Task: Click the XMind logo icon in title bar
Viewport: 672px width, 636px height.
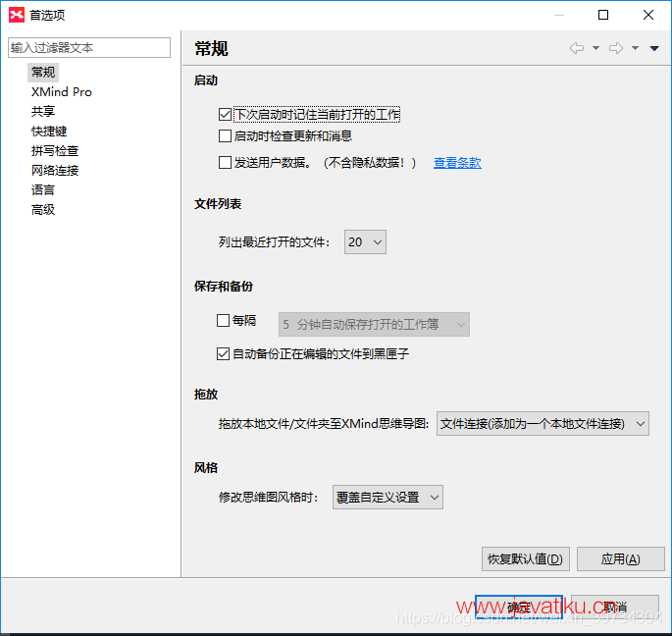Action: (x=16, y=15)
